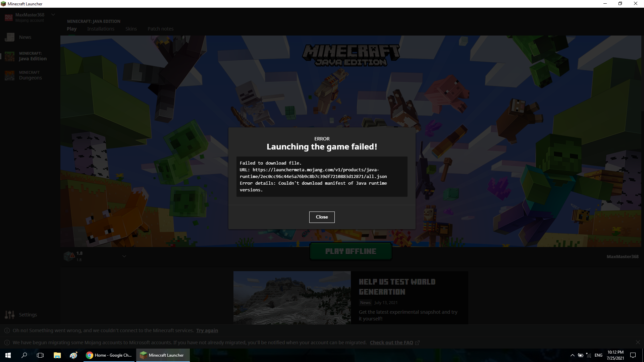Image resolution: width=644 pixels, height=362 pixels.
Task: Open the world generation news thumbnail
Action: tap(292, 298)
